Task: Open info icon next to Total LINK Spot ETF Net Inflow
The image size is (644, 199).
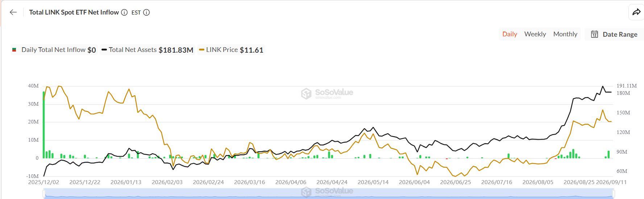Action: (x=124, y=12)
